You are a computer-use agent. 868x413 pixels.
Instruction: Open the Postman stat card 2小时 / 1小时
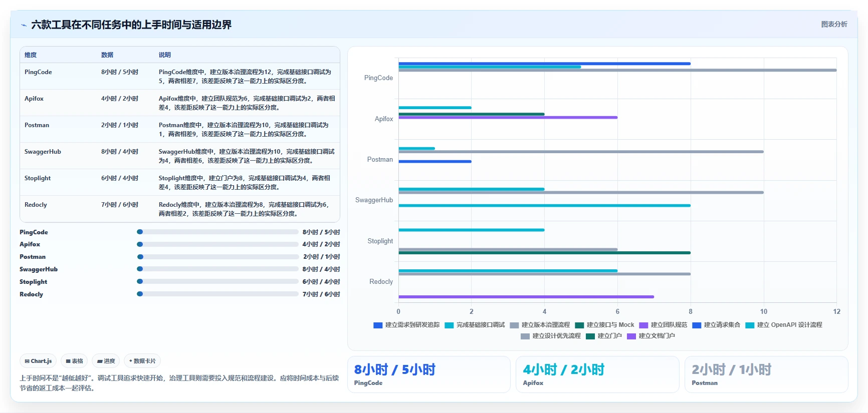click(766, 374)
